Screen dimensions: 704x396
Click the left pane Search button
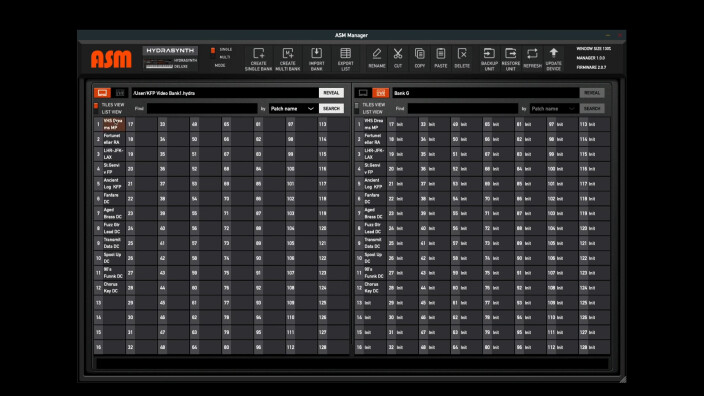point(331,109)
